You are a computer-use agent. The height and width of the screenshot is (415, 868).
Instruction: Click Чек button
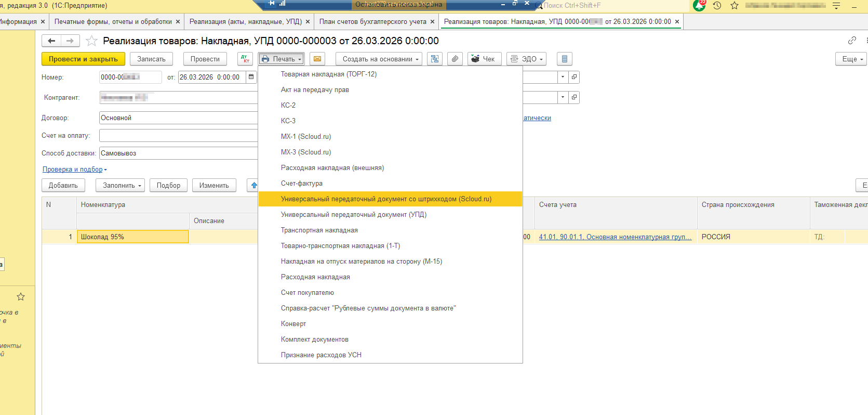[x=484, y=59]
